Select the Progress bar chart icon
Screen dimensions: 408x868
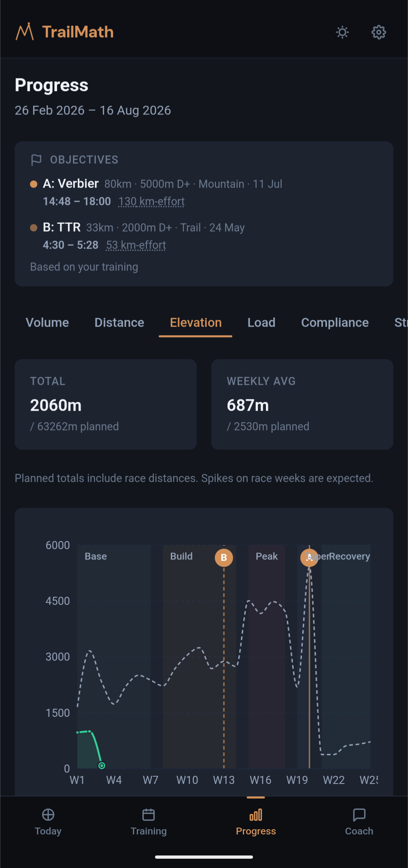point(256,815)
